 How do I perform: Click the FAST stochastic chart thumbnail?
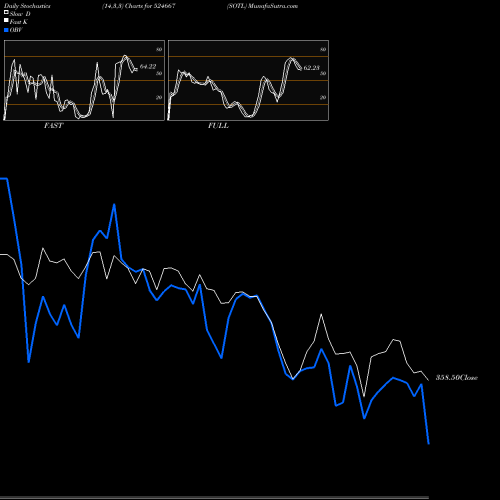coord(84,80)
